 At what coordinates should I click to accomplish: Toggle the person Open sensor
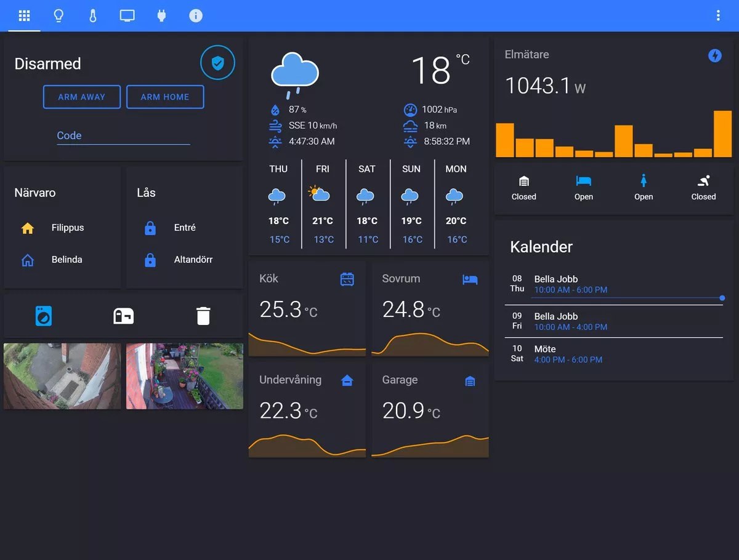(644, 188)
